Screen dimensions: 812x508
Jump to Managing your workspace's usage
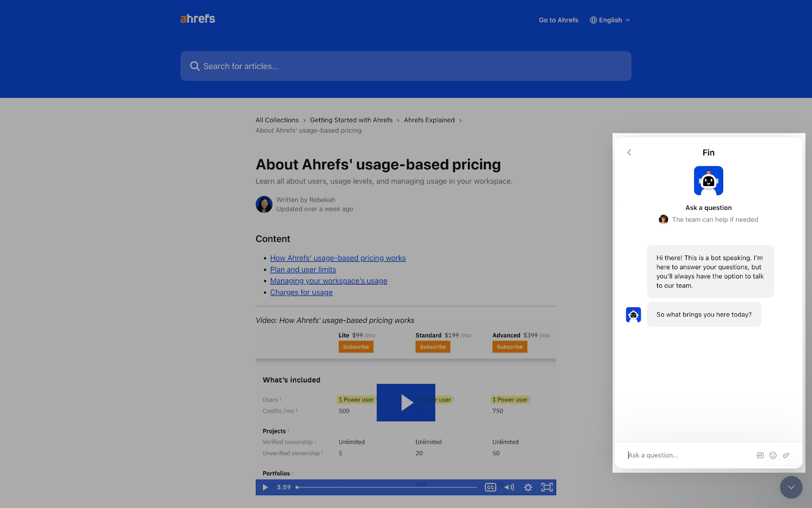pos(328,281)
